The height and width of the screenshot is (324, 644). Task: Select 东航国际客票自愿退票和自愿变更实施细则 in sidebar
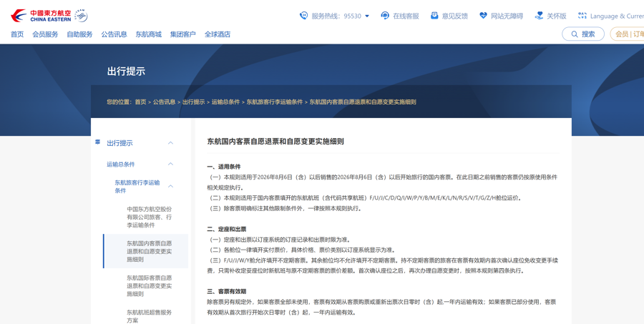pos(149,285)
